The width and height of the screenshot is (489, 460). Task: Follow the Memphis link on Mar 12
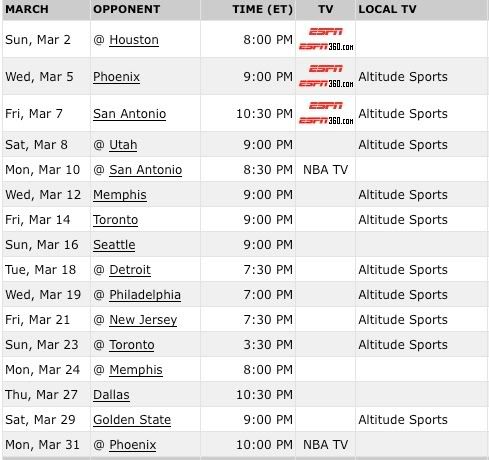pos(120,195)
